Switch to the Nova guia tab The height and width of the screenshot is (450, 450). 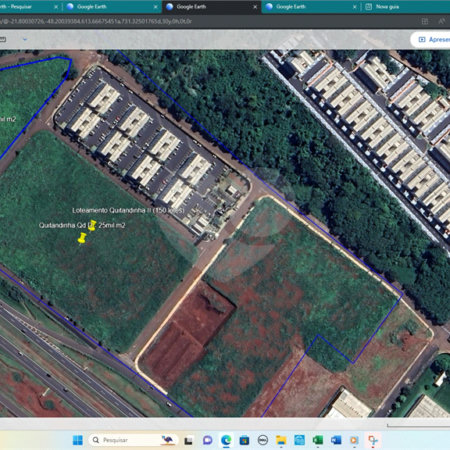click(387, 7)
